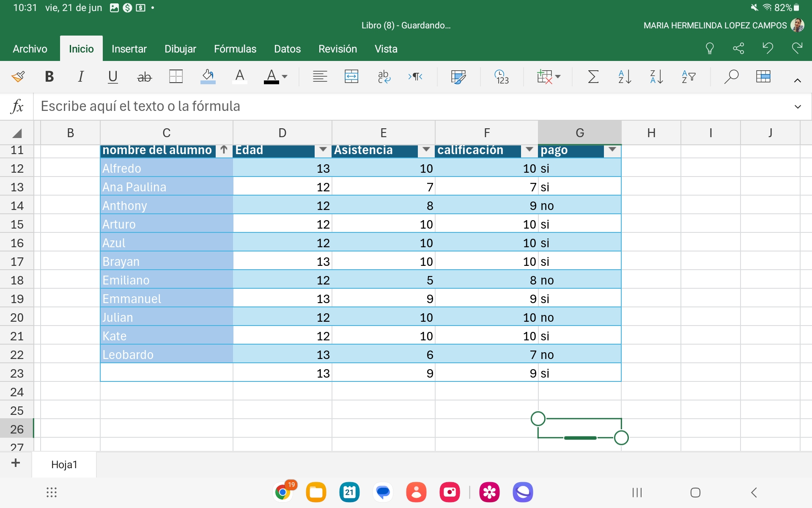Image resolution: width=812 pixels, height=508 pixels.
Task: Select the Hoja1 sheet tab
Action: point(64,464)
